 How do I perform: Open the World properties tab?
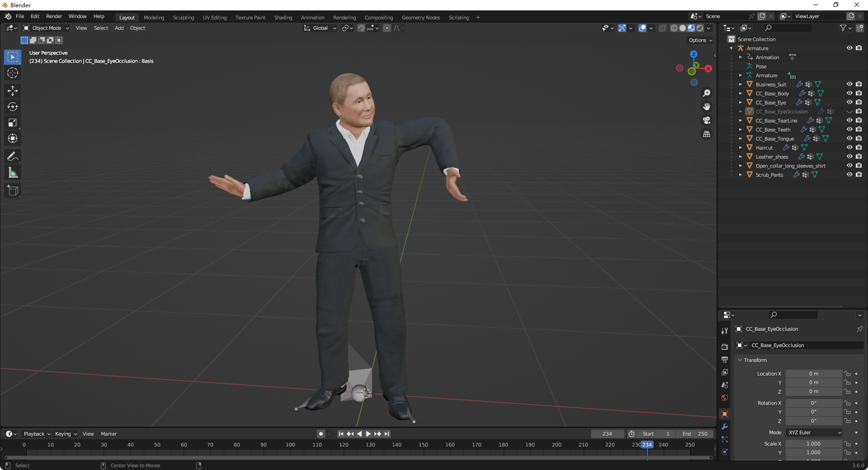pos(724,398)
